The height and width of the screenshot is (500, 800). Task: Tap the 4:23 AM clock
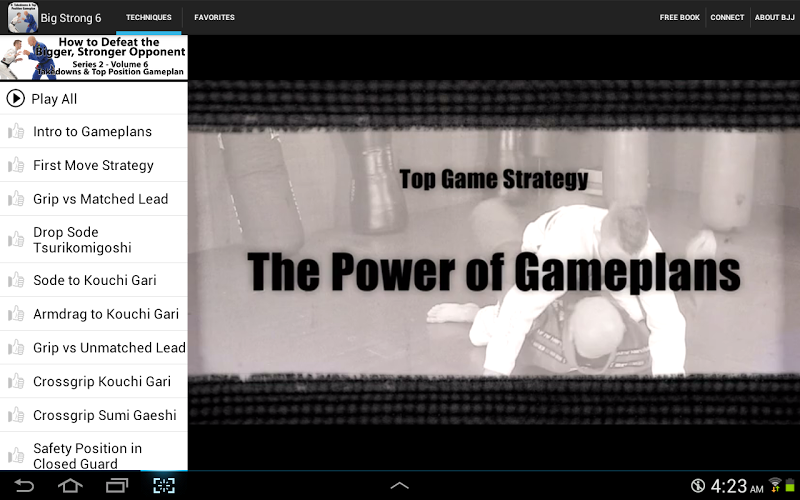[737, 486]
